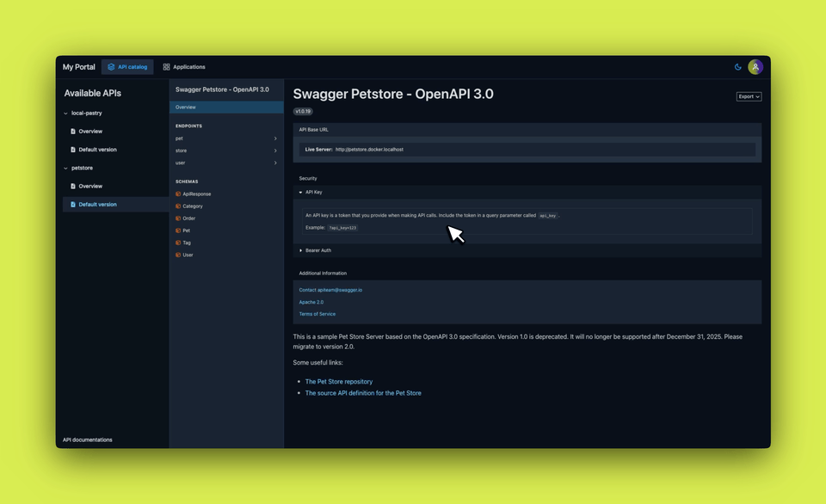Click document icon beside local-pastry Overview
Image resolution: width=826 pixels, height=504 pixels.
(x=73, y=132)
